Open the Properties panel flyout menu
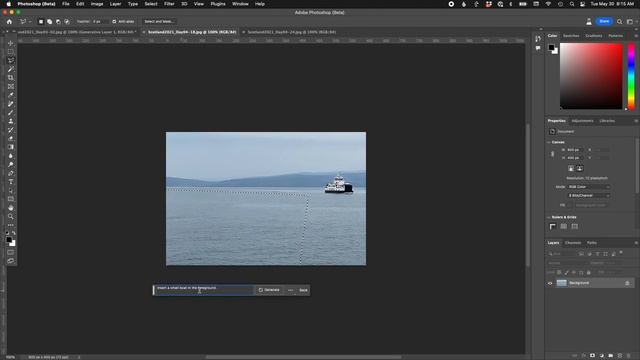This screenshot has width=640, height=360. [636, 121]
